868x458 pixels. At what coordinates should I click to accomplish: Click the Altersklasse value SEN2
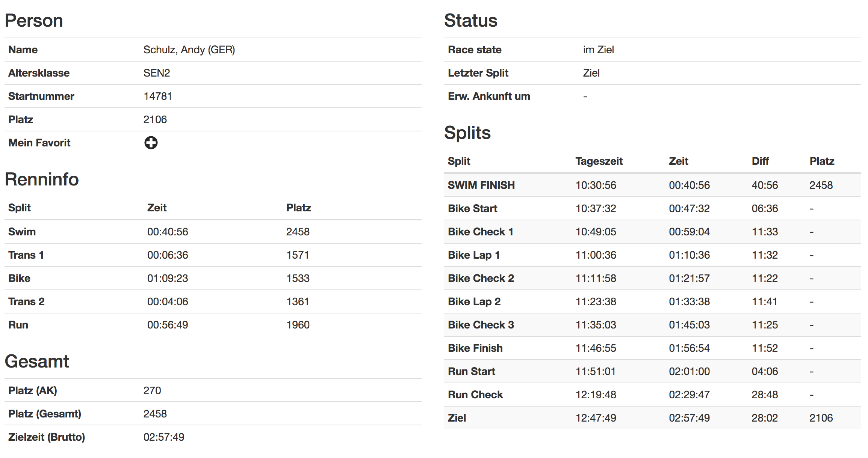pyautogui.click(x=157, y=73)
